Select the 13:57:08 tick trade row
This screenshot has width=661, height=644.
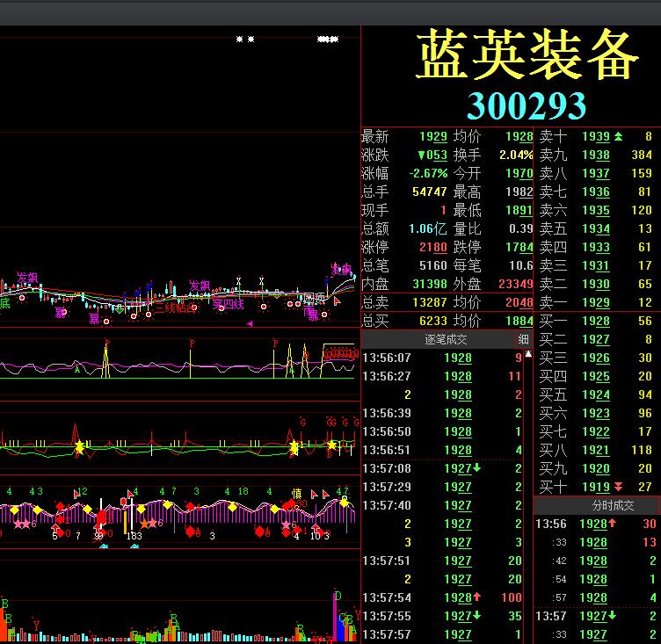442,468
